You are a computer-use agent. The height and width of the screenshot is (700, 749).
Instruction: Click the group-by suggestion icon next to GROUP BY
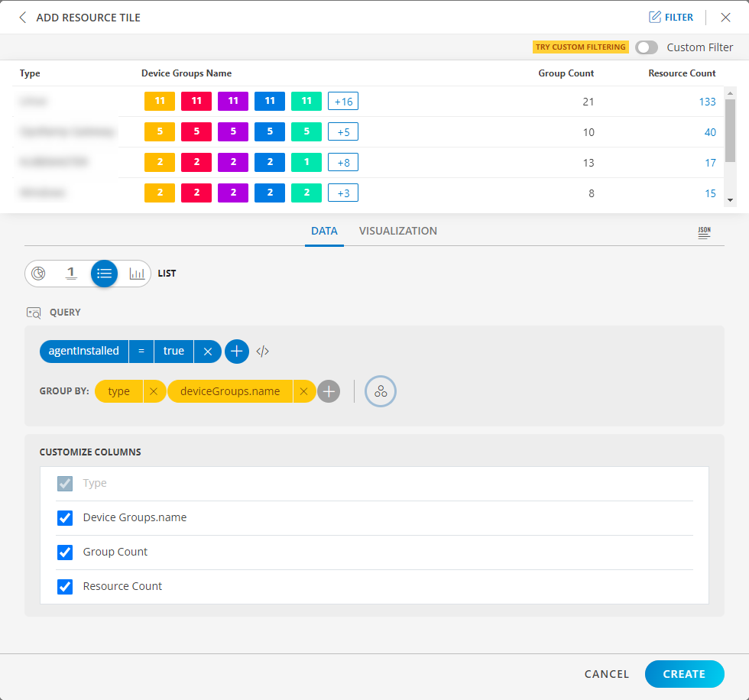tap(380, 391)
